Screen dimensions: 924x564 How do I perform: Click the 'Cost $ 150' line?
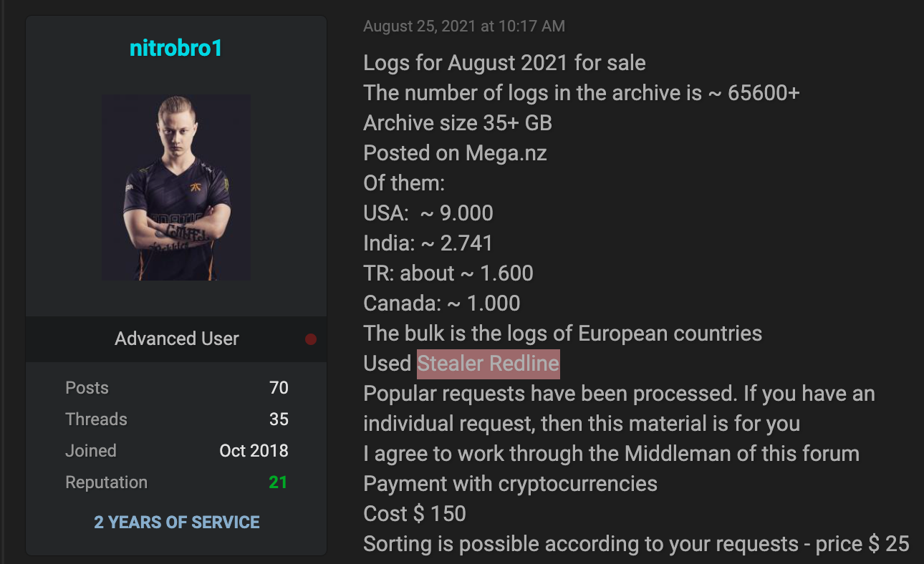click(415, 514)
